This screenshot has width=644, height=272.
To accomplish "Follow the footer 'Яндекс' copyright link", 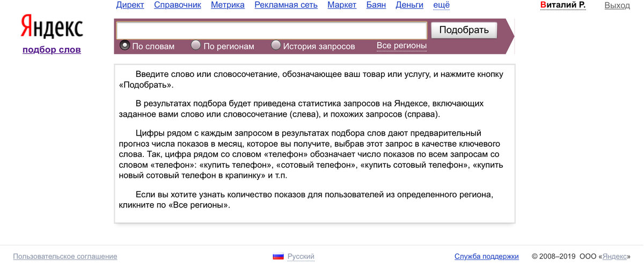I will point(614,256).
